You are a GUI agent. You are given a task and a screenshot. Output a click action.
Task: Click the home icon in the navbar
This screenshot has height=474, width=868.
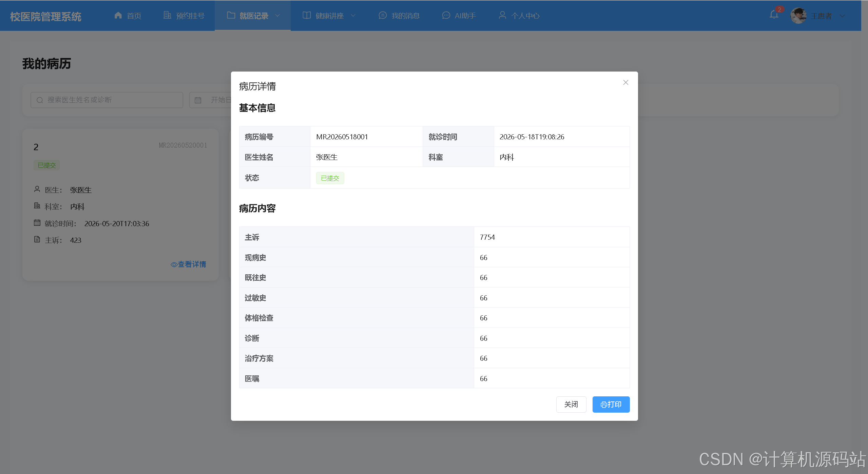click(118, 15)
